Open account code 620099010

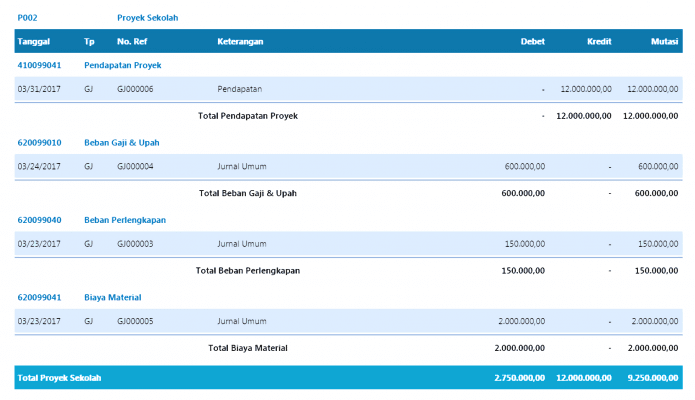pos(39,142)
